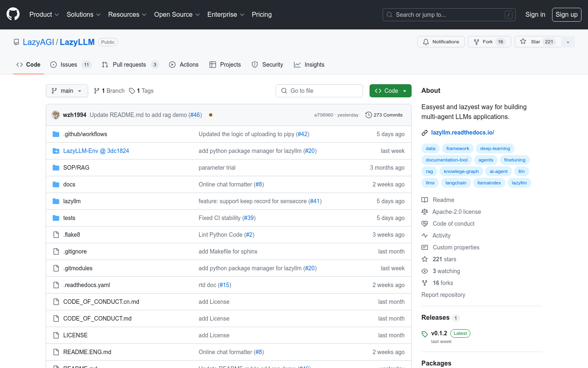This screenshot has width=588, height=368.
Task: Switch to the Issues tab
Action: coord(71,65)
